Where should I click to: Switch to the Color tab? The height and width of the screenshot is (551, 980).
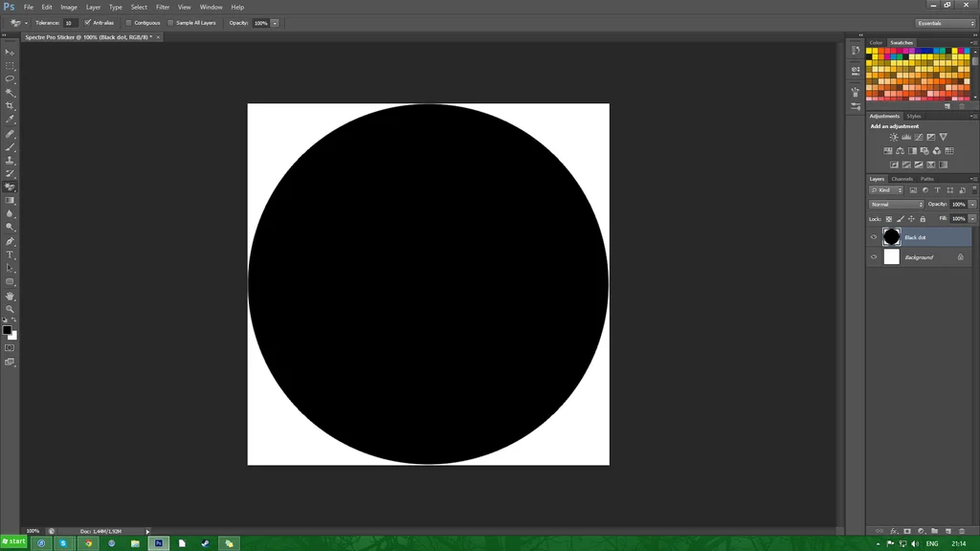(x=876, y=43)
